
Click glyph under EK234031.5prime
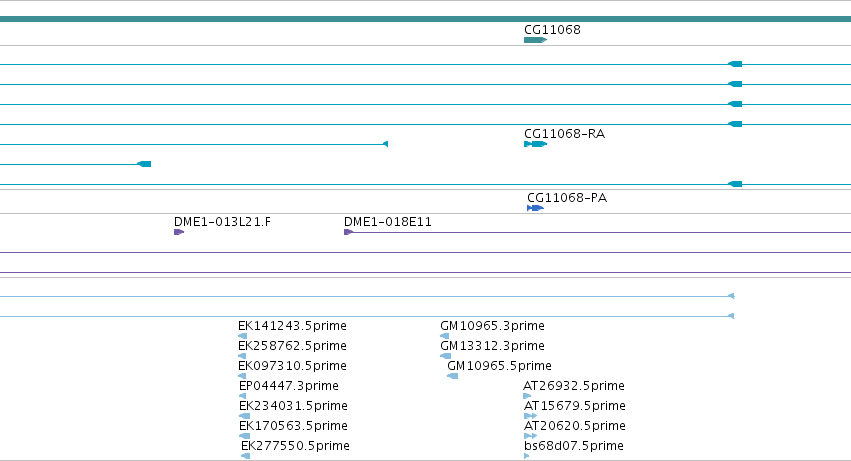tap(245, 416)
